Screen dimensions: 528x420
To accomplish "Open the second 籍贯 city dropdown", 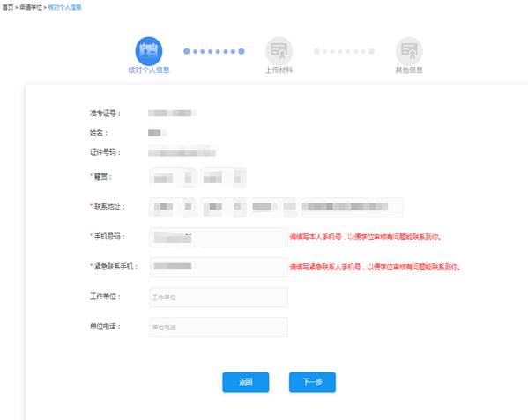I will click(224, 177).
